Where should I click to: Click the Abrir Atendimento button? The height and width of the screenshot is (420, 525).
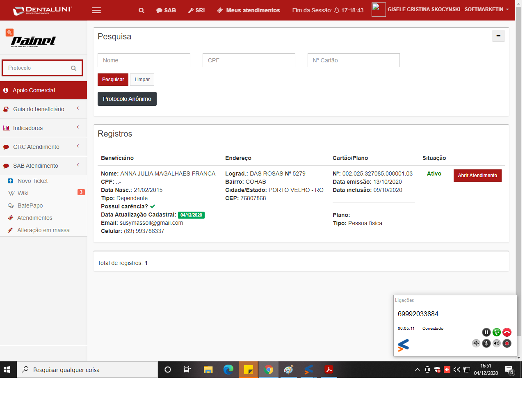[477, 176]
